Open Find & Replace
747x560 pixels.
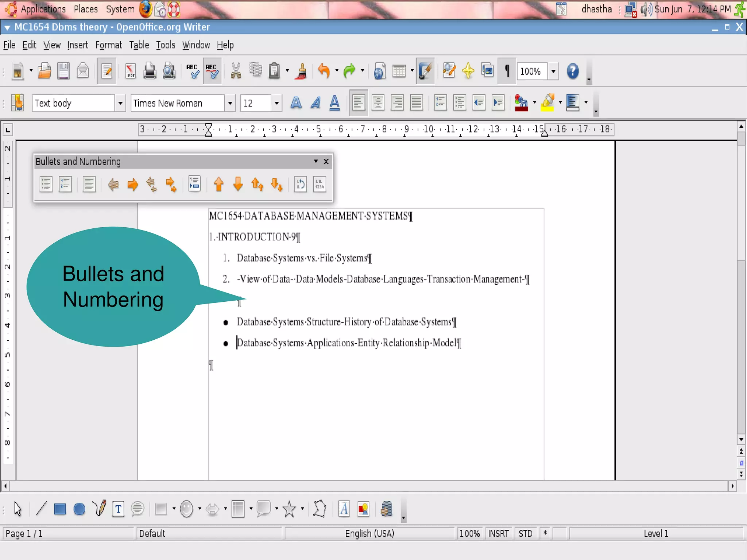[x=449, y=71]
